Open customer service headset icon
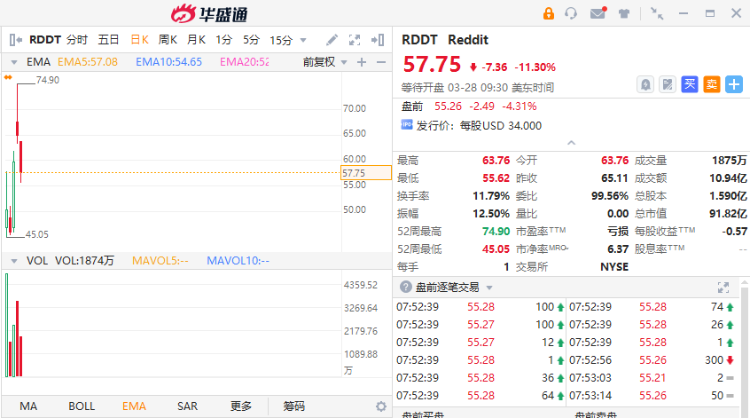The image size is (750, 418). tap(571, 13)
